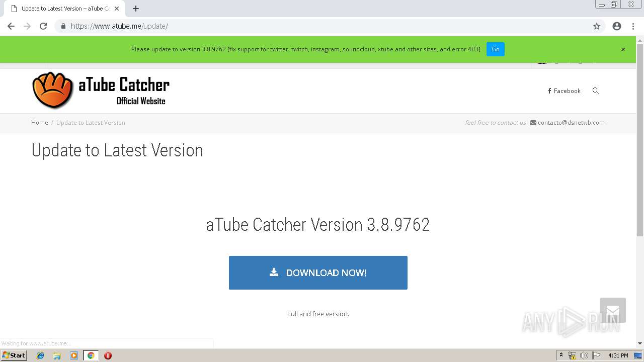Image resolution: width=644 pixels, height=362 pixels.
Task: Go back to the previous page
Action: tap(11, 26)
